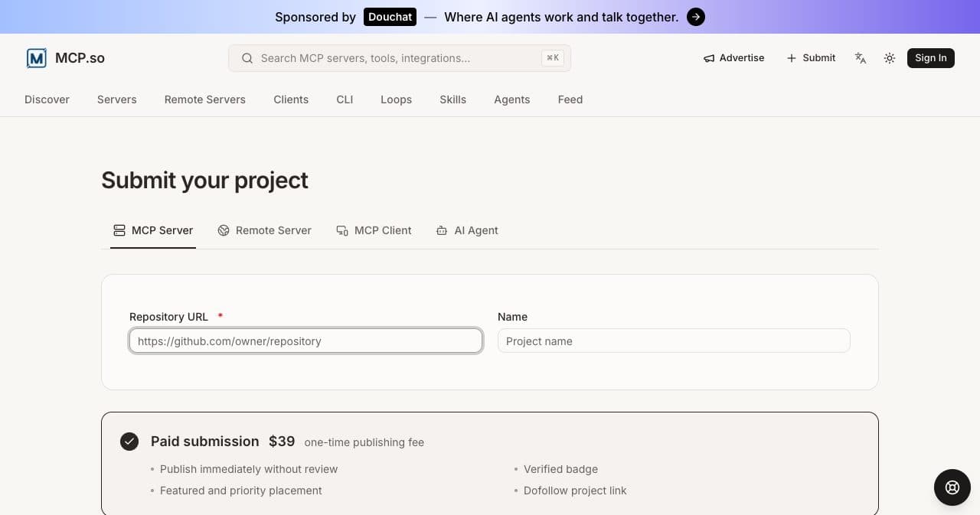The height and width of the screenshot is (515, 980).
Task: Click the Douchat sponsor badge
Action: click(x=390, y=17)
